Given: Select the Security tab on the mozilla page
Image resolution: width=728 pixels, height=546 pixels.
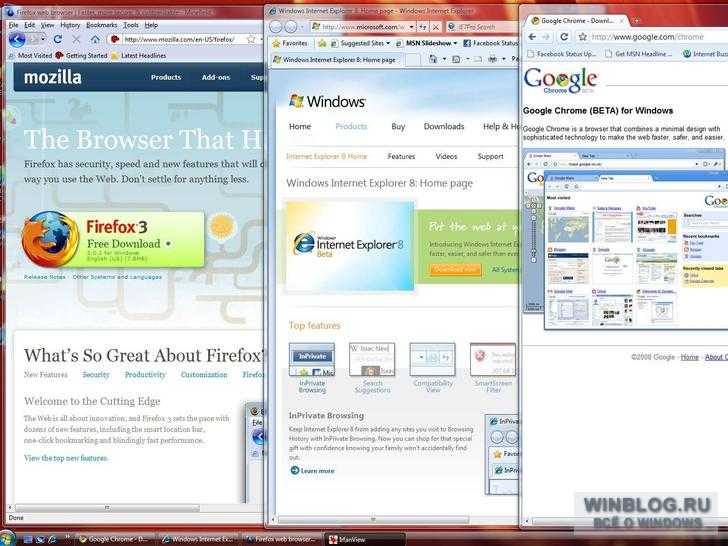Looking at the screenshot, I should 96,375.
